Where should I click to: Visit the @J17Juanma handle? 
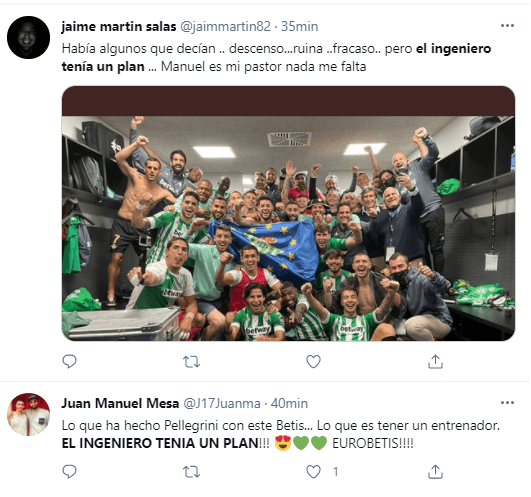(222, 403)
